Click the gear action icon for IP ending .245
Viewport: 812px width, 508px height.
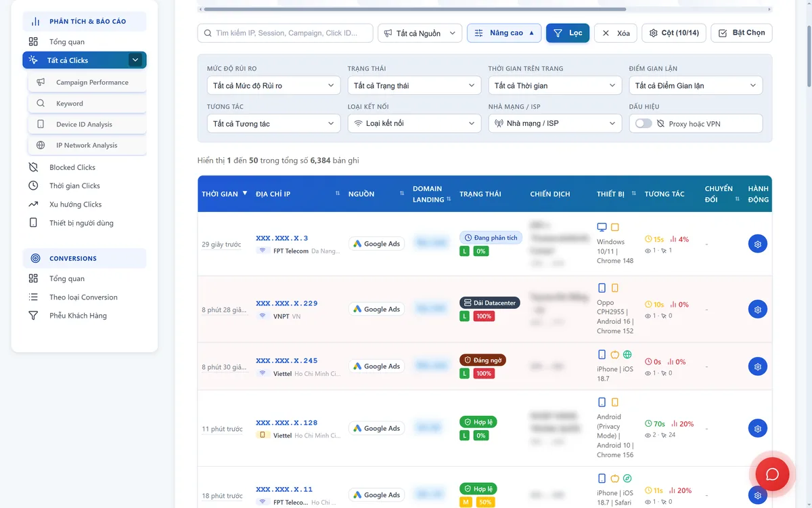(x=758, y=366)
